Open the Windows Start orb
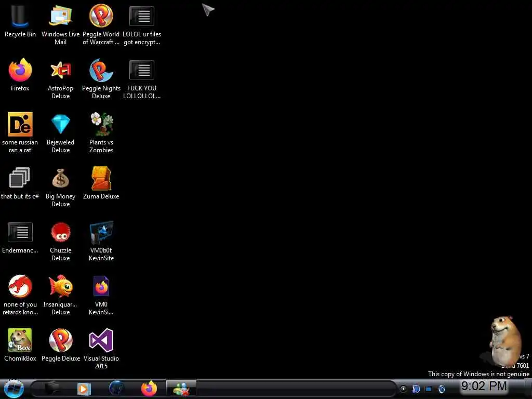532x399 pixels. [x=14, y=389]
